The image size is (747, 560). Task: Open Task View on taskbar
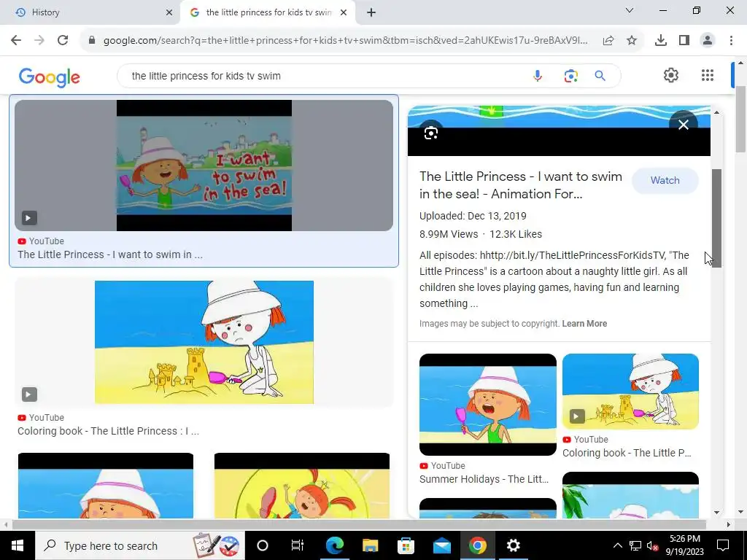(x=298, y=545)
